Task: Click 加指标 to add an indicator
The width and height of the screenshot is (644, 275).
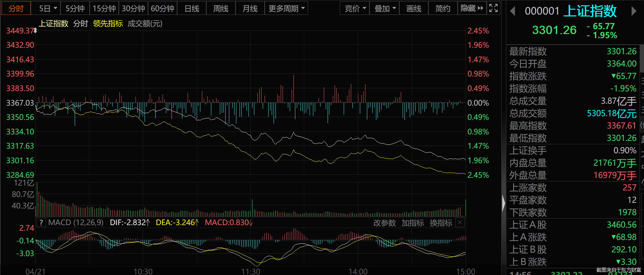Action: [x=413, y=223]
